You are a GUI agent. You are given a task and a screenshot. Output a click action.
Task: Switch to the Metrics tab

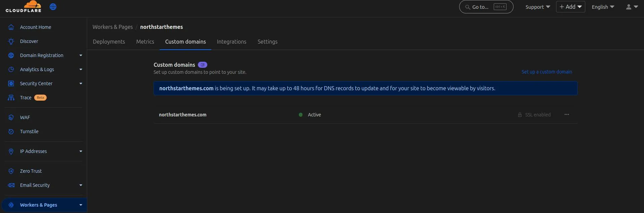(x=145, y=42)
